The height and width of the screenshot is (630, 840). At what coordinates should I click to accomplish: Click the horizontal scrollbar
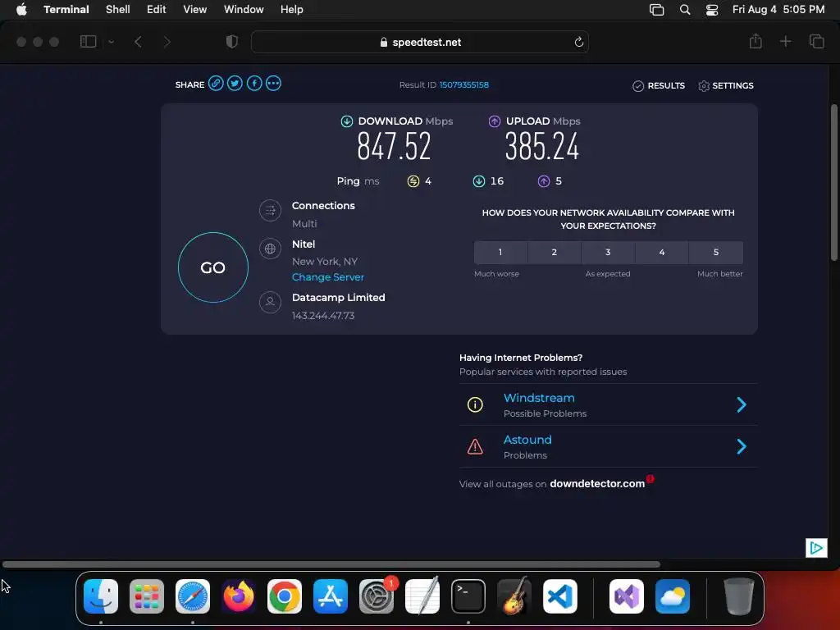331,564
